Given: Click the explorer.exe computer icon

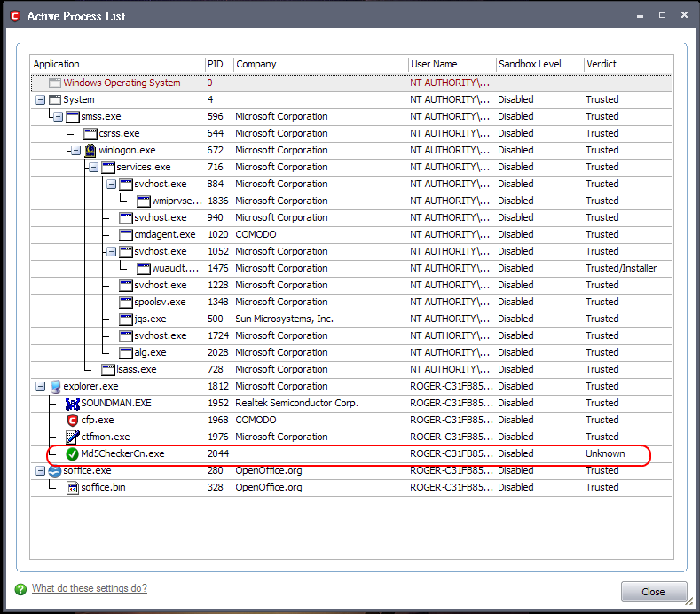Looking at the screenshot, I should pyautogui.click(x=55, y=386).
